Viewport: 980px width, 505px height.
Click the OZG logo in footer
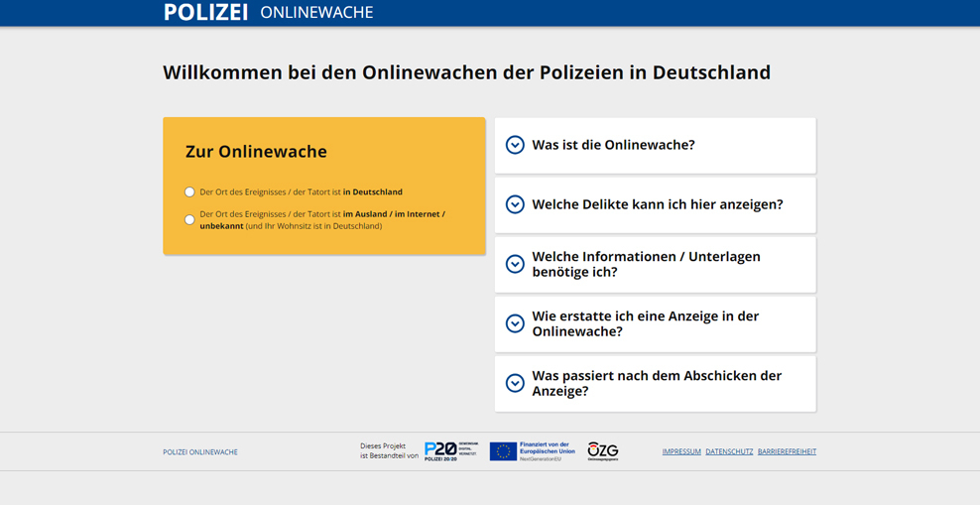click(602, 451)
